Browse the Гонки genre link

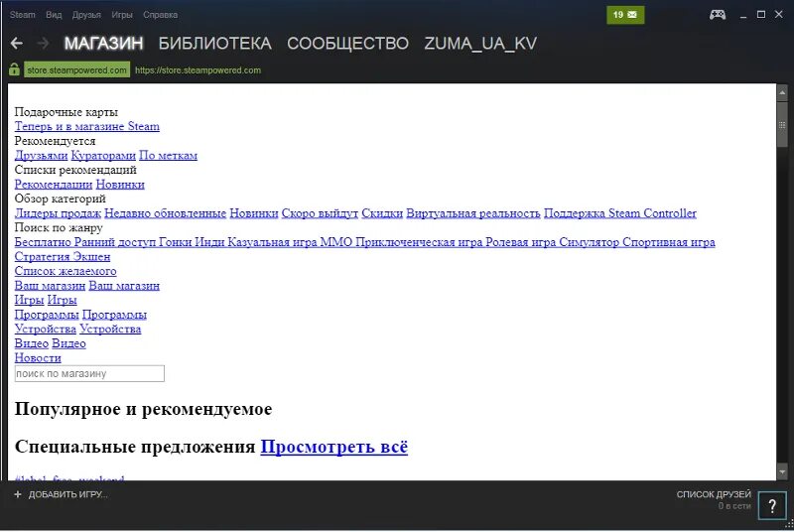(x=176, y=242)
